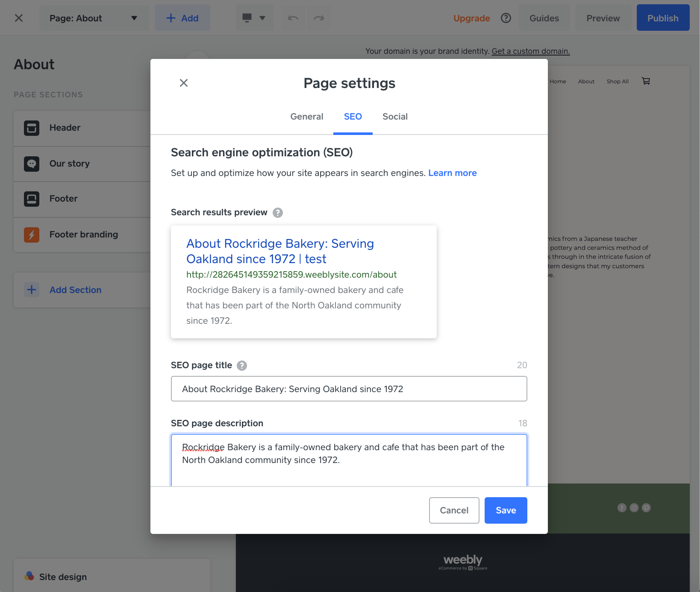Click the shopping cart icon in site preview
This screenshot has width=700, height=592.
646,81
